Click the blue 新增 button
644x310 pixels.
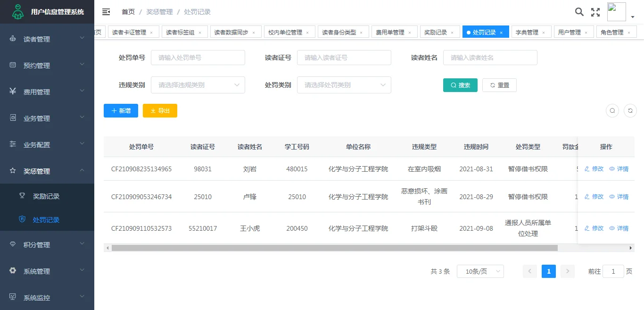tap(121, 110)
